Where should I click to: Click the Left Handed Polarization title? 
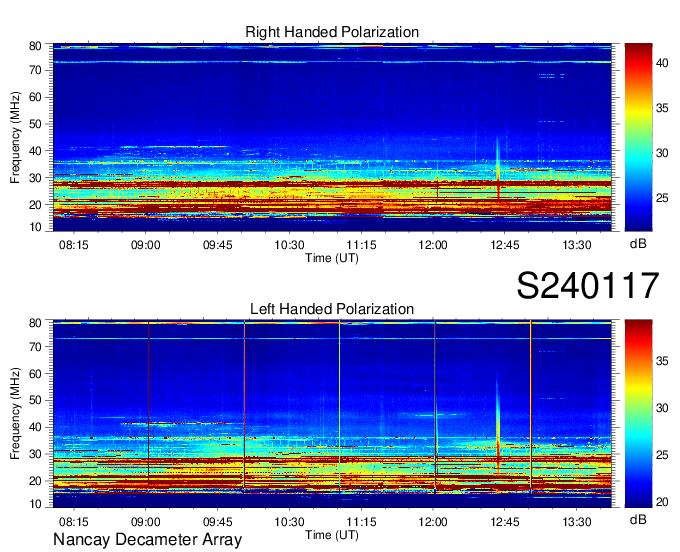(332, 309)
